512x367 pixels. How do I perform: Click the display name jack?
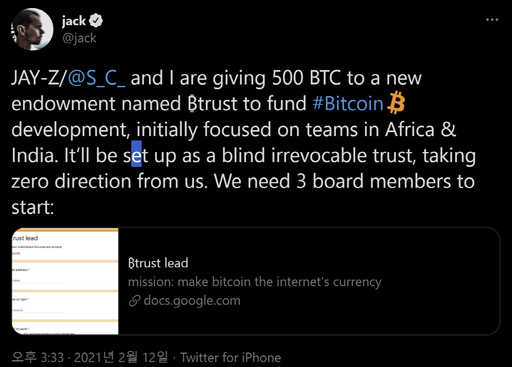(x=74, y=21)
